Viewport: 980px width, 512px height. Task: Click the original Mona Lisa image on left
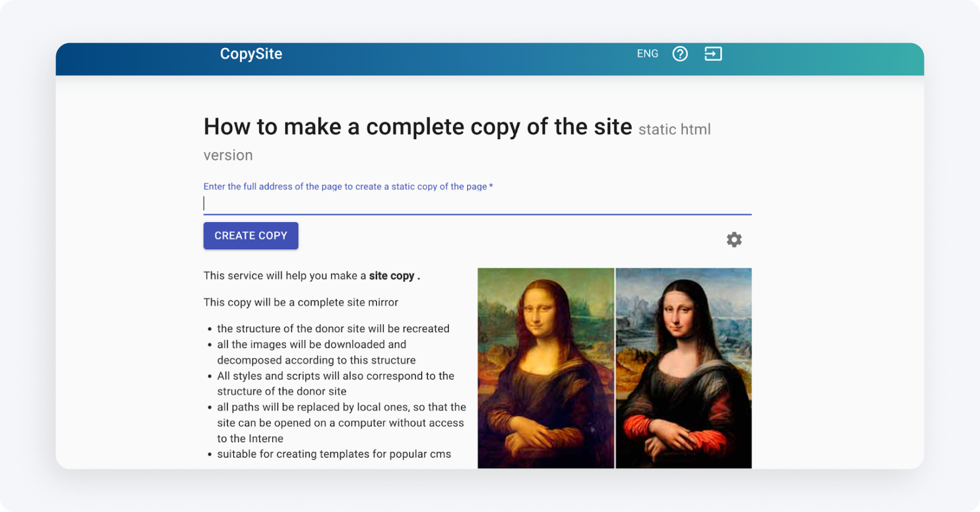[x=545, y=368]
